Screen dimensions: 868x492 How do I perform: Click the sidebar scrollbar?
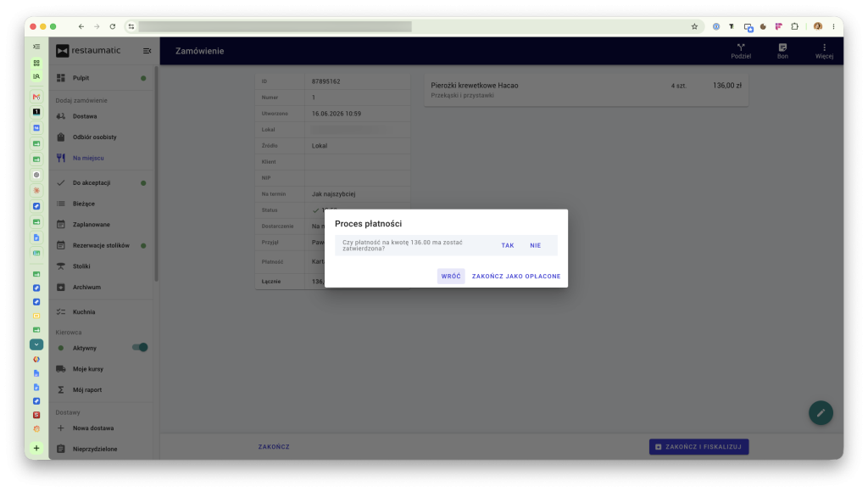[156, 175]
